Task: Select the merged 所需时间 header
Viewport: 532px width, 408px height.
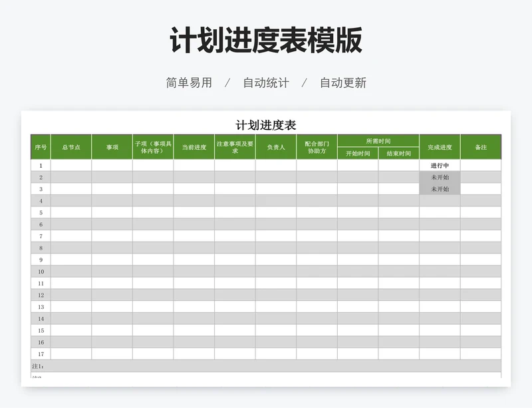Action: tap(378, 141)
